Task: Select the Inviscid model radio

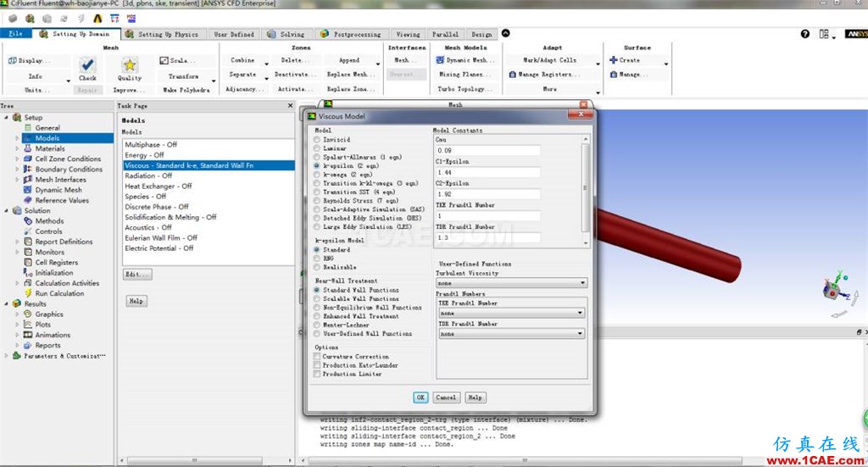Action: point(317,140)
